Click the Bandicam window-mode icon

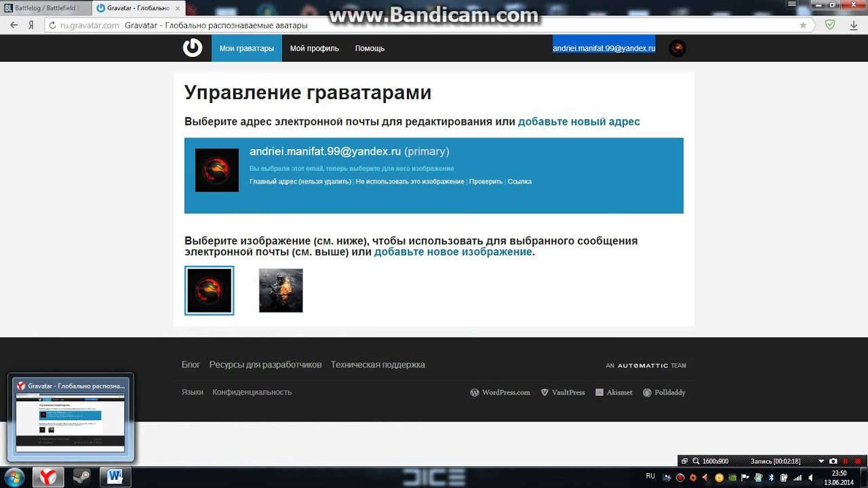click(x=685, y=461)
